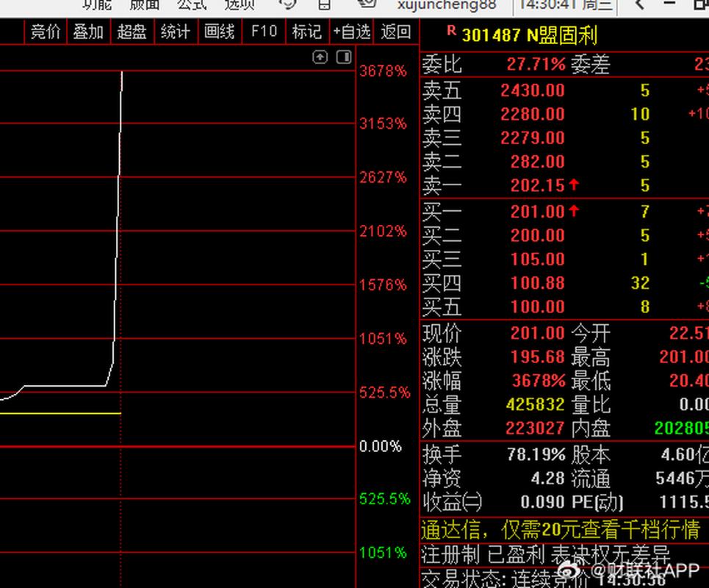
Task: Click the 内盘 label
Action: click(x=591, y=429)
